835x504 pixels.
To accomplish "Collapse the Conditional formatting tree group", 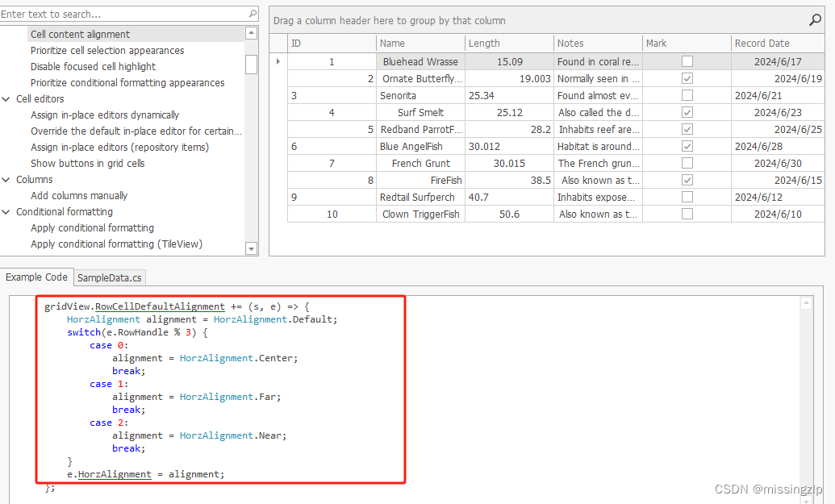I will point(6,212).
